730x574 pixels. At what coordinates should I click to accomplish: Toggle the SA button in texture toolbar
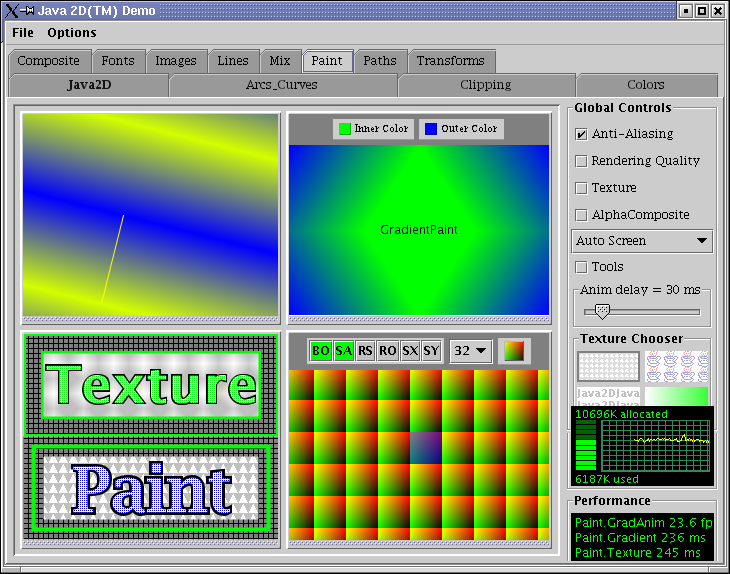(344, 351)
